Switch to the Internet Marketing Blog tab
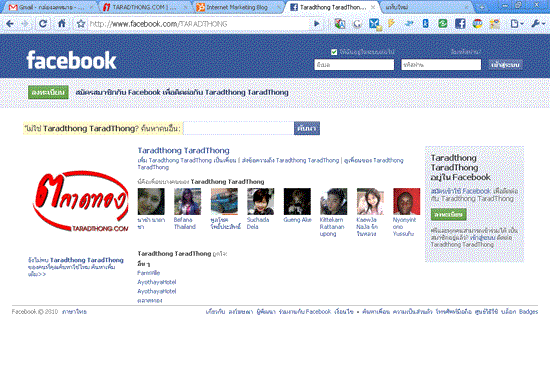The image size is (550, 373). 236,7
